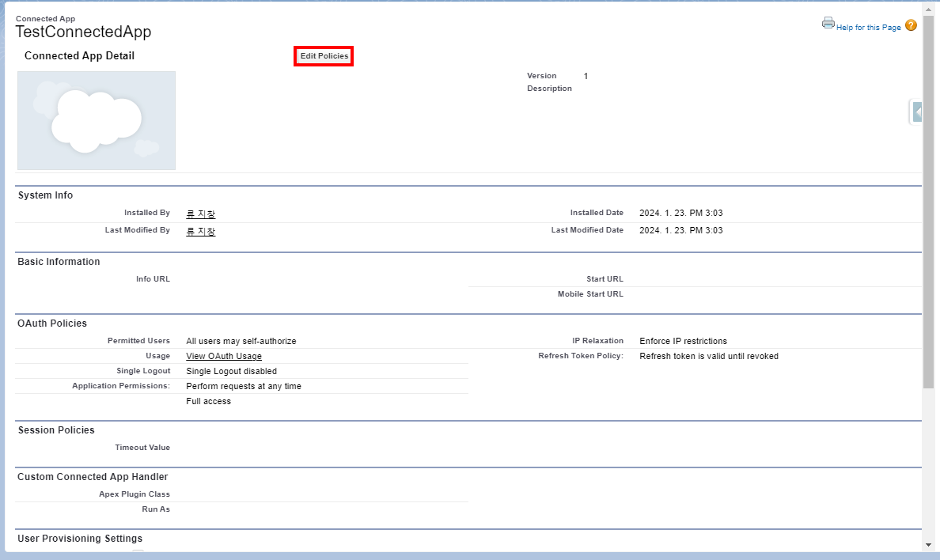The image size is (940, 560).
Task: Click the System Info section heading
Action: tap(46, 195)
